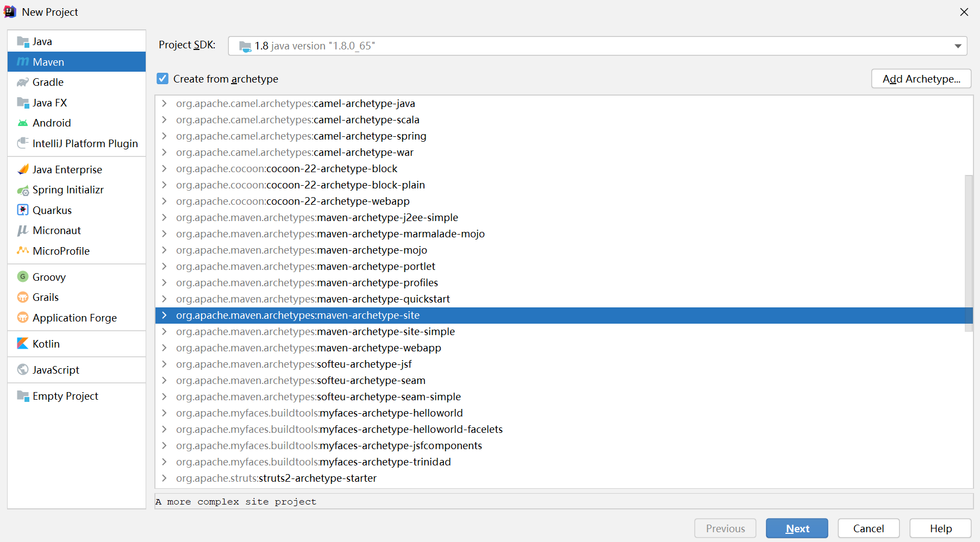Choose JavaScript project type

(x=77, y=370)
